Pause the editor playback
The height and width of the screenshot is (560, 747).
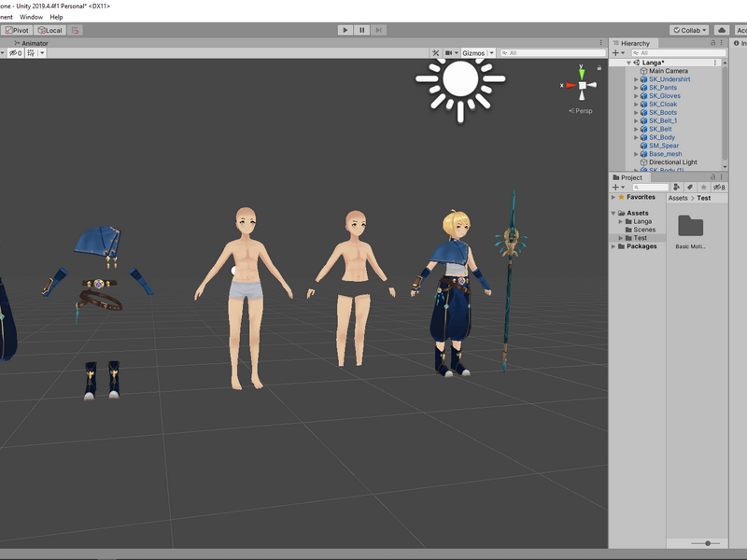coord(361,30)
